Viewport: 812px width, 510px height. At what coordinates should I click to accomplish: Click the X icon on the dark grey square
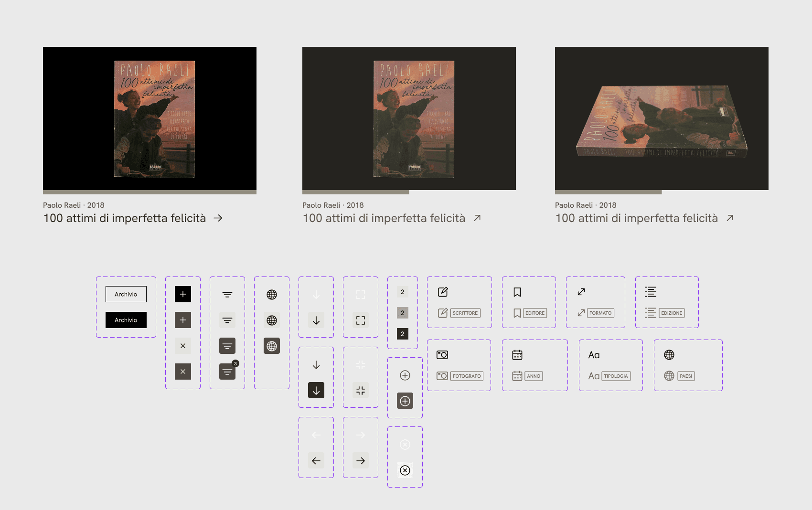[183, 372]
